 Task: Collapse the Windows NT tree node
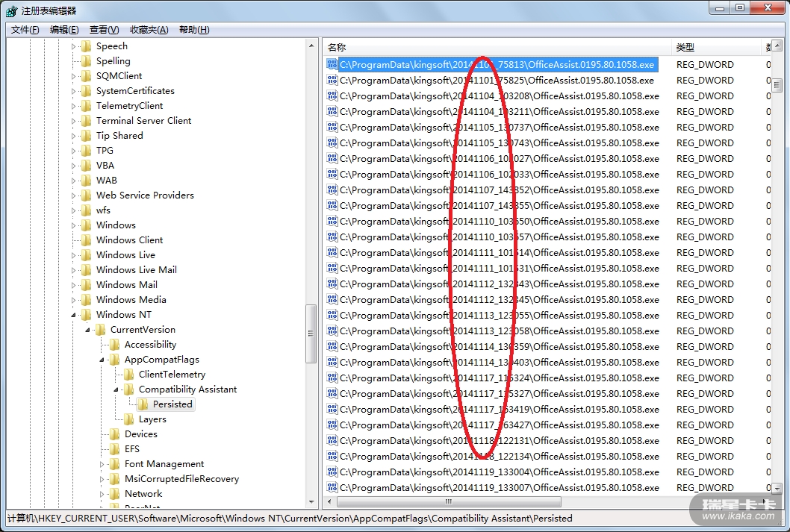[x=74, y=315]
